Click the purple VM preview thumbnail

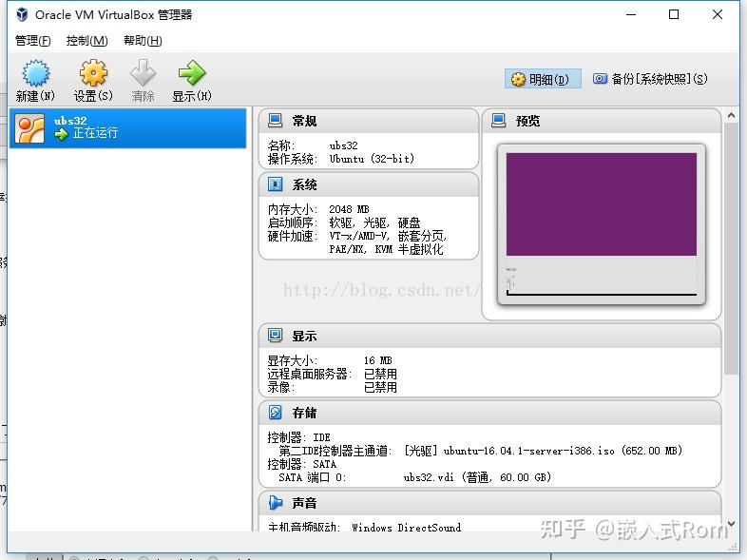coord(602,204)
